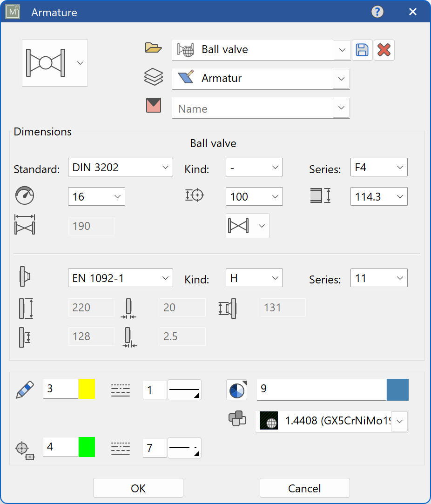
Task: Open the Standard DIN 3202 dropdown
Action: tap(166, 167)
